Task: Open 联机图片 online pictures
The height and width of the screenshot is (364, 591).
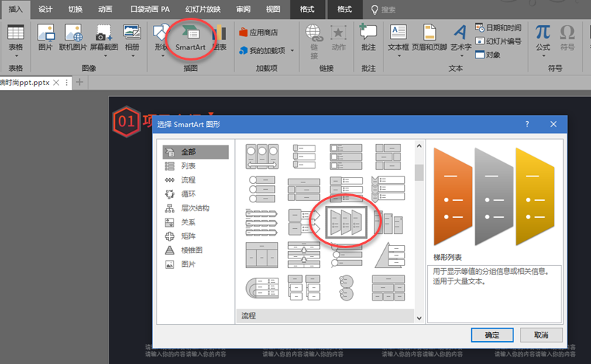Action: [x=73, y=38]
